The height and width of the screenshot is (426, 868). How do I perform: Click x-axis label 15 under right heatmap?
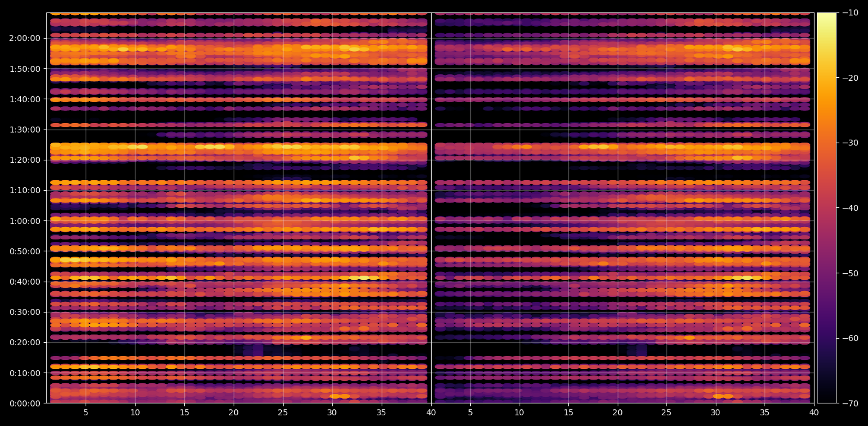[x=568, y=413]
